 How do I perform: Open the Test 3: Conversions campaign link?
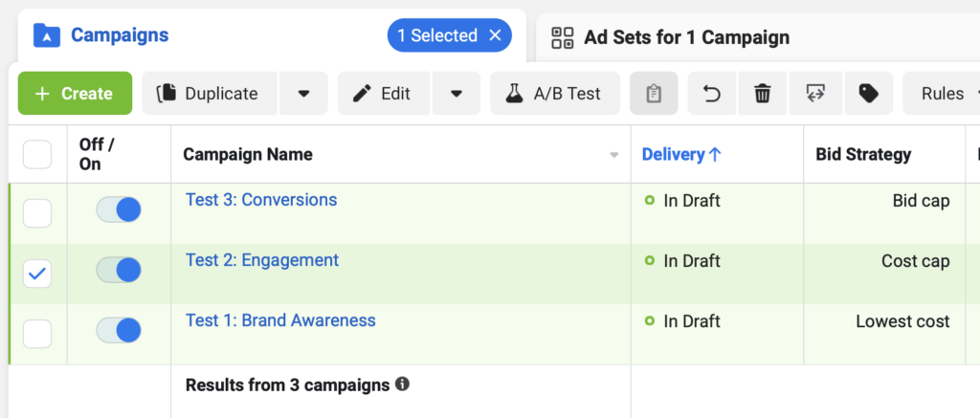261,200
